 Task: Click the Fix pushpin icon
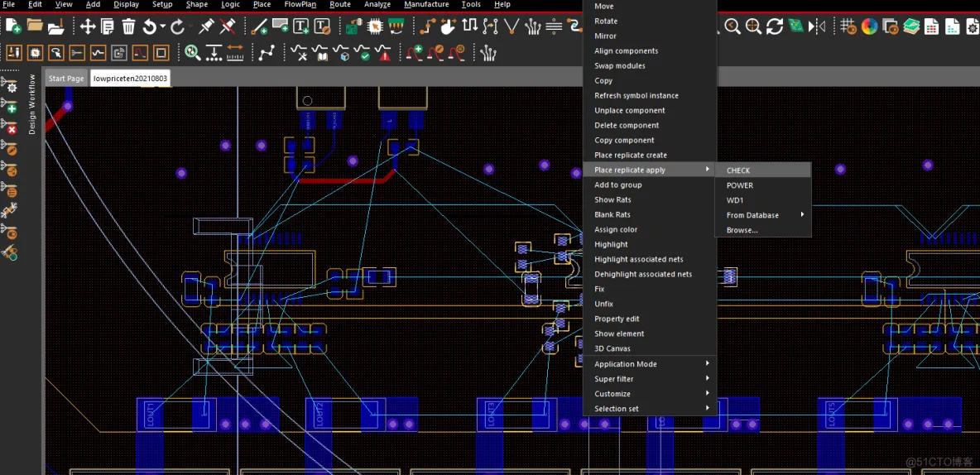pyautogui.click(x=206, y=26)
